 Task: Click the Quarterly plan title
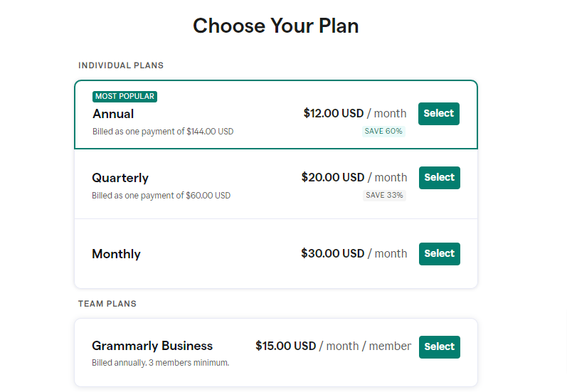coord(120,178)
